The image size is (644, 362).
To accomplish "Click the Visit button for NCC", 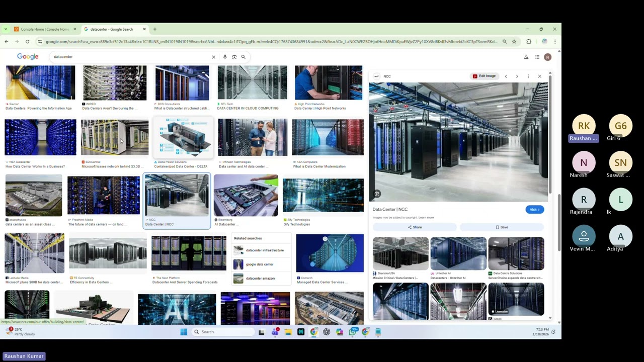I will 534,210.
